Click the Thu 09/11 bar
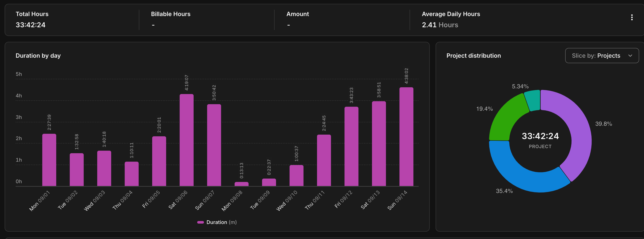Image resolution: width=644 pixels, height=239 pixels. tap(324, 161)
